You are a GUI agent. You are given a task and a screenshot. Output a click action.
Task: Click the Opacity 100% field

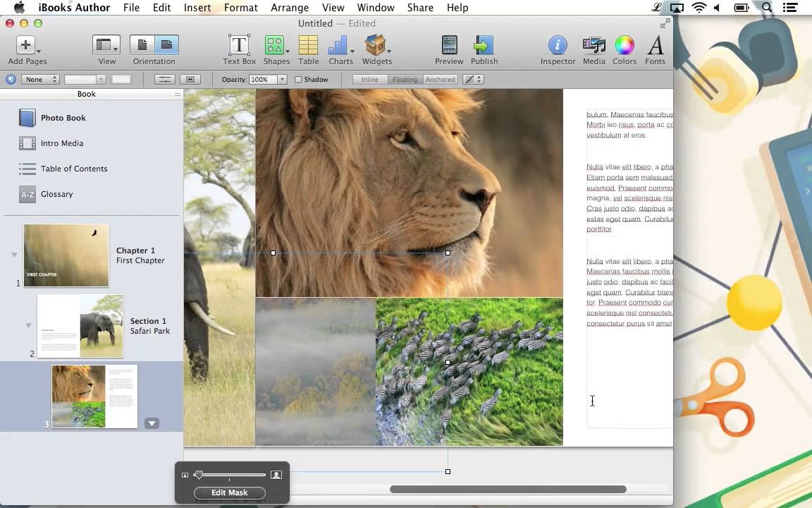click(x=262, y=79)
